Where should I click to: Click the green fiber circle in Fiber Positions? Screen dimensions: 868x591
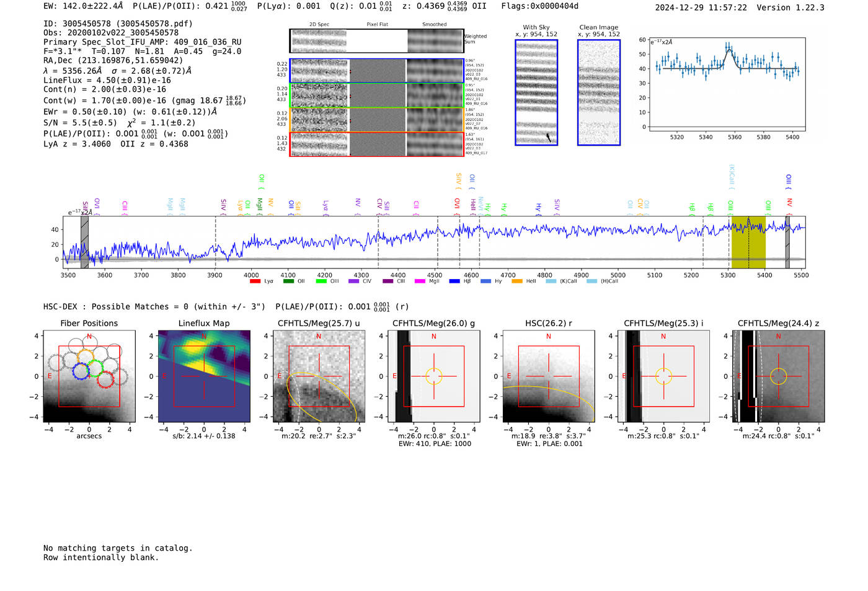[x=95, y=367]
